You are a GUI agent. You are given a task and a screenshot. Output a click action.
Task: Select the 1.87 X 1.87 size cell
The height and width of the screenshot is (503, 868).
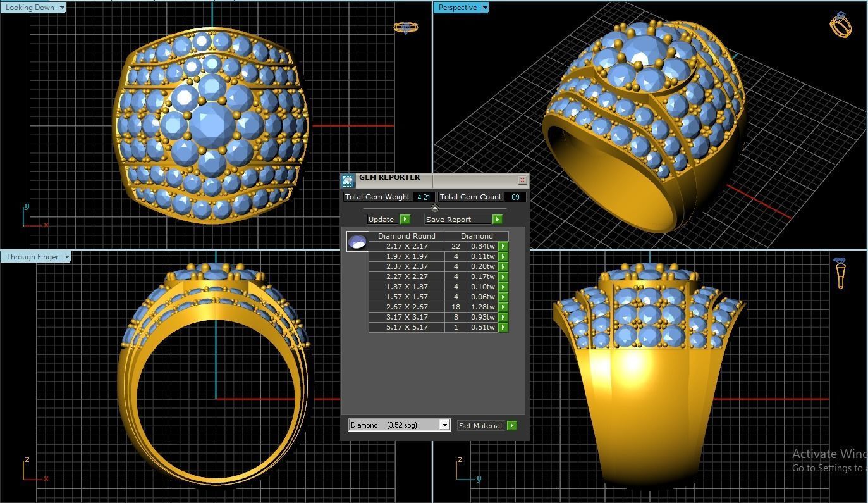point(406,287)
